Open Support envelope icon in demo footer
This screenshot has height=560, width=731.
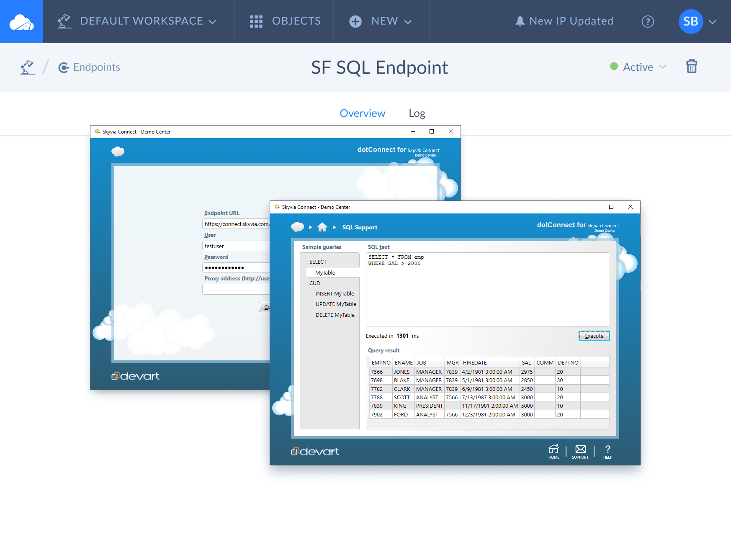[580, 451]
